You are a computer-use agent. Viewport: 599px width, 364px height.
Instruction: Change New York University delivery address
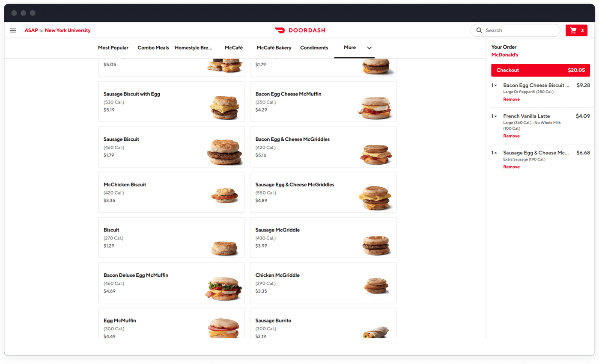(x=68, y=30)
